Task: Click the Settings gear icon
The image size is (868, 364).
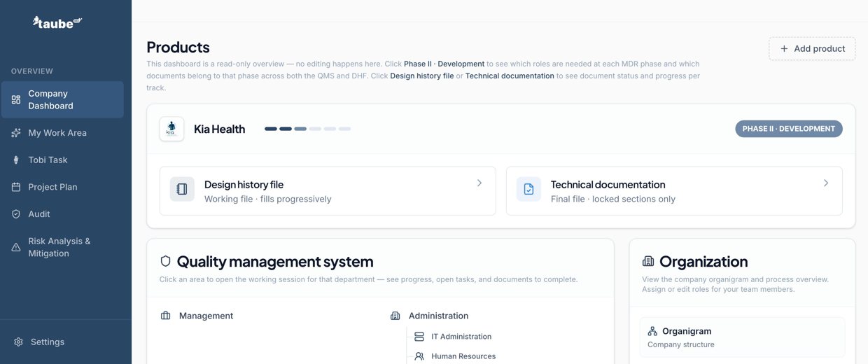Action: click(x=19, y=342)
